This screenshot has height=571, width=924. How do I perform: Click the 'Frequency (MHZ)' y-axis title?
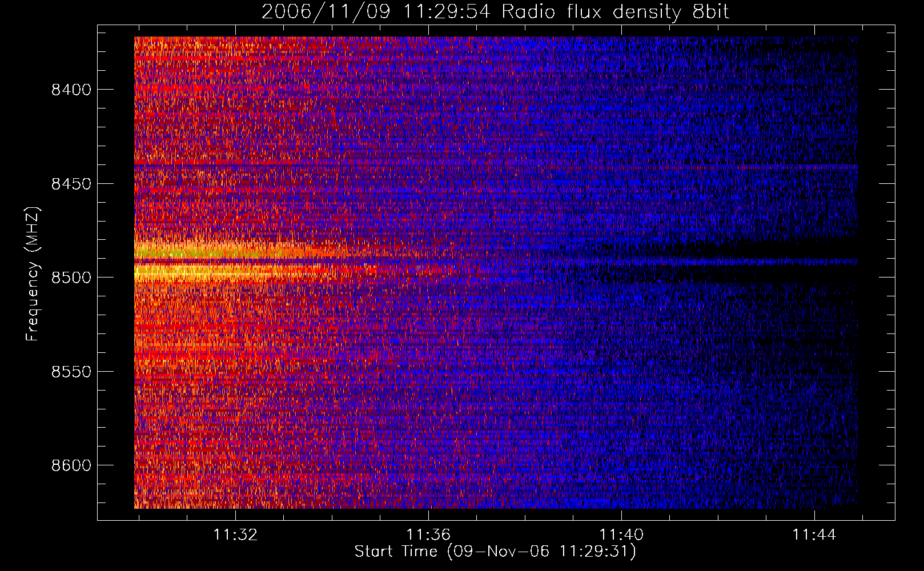pyautogui.click(x=33, y=274)
